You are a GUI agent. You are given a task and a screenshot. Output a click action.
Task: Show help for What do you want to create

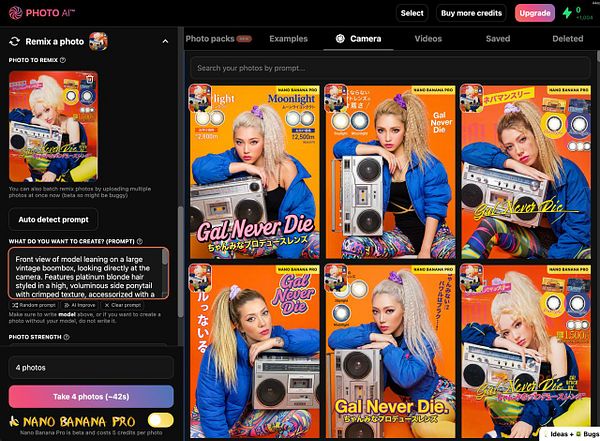pyautogui.click(x=140, y=241)
